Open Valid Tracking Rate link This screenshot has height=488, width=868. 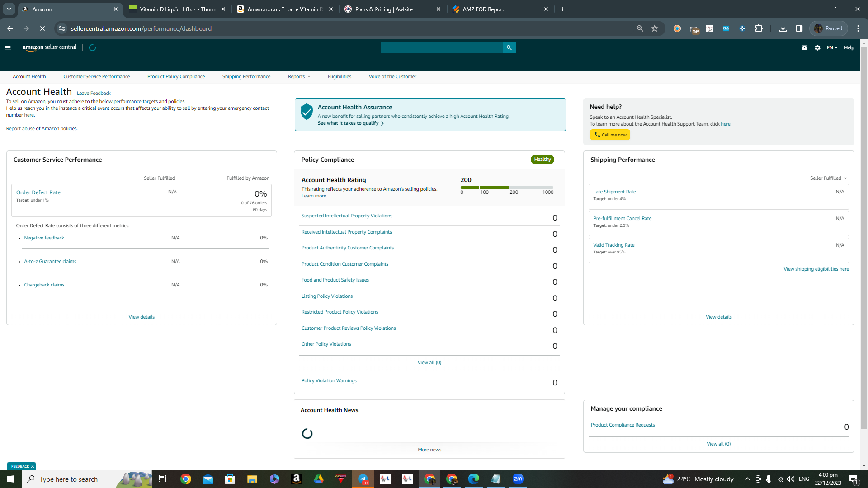[x=614, y=245]
